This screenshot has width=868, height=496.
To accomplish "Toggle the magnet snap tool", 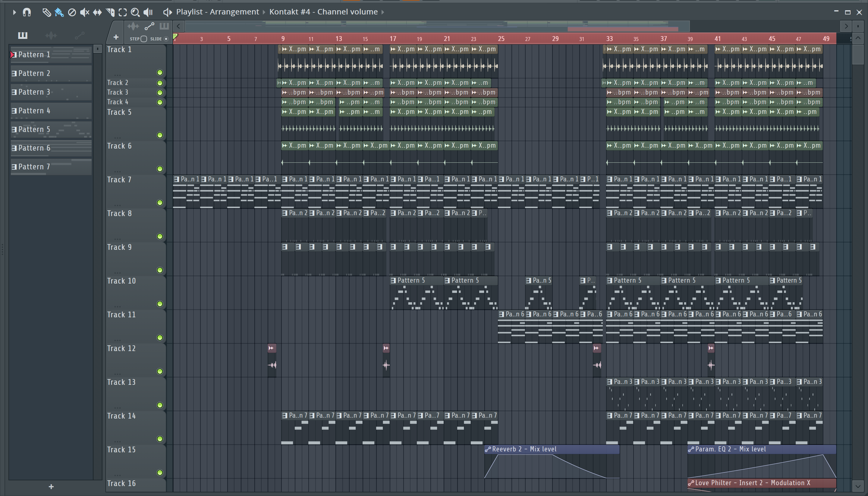I will (x=27, y=12).
